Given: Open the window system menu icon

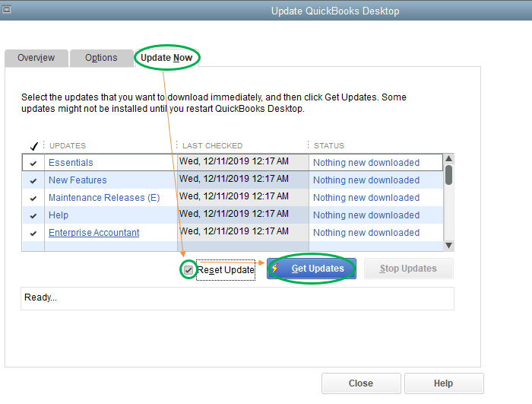Looking at the screenshot, I should coord(6,10).
